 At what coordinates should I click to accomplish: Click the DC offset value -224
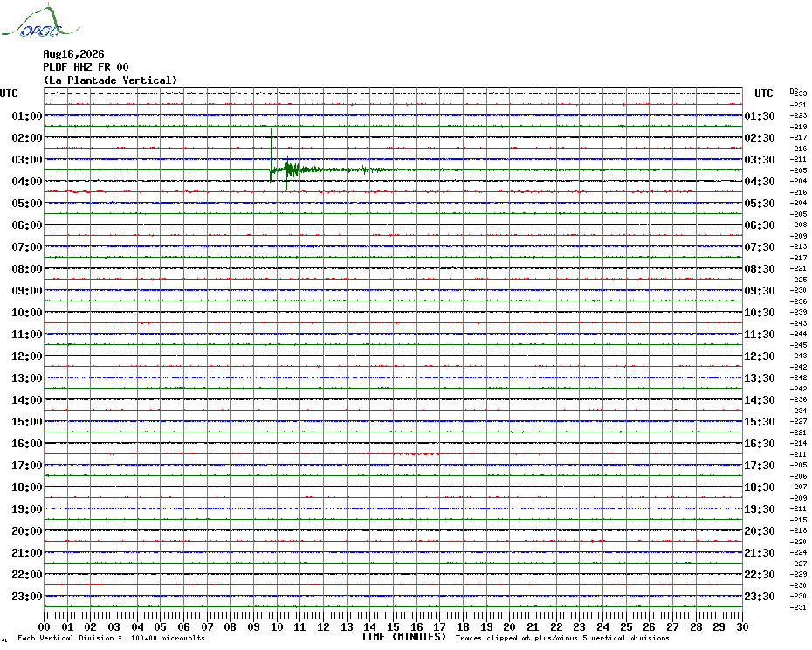(x=798, y=552)
